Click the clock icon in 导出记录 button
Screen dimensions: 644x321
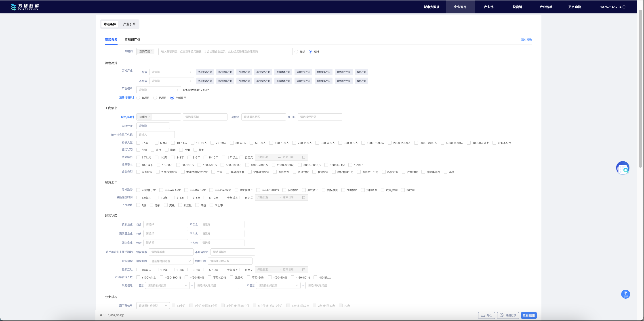click(x=501, y=315)
